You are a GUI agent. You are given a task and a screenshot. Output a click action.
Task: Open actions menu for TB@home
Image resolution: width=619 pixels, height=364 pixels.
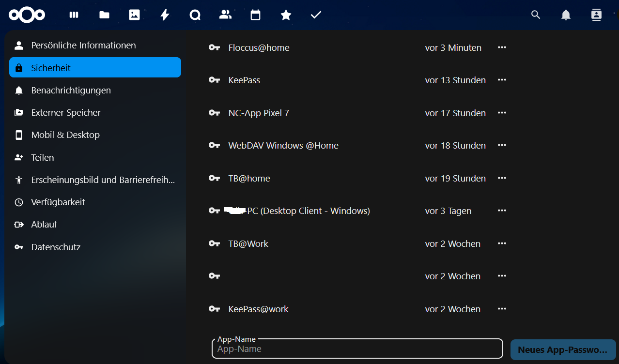tap(502, 178)
